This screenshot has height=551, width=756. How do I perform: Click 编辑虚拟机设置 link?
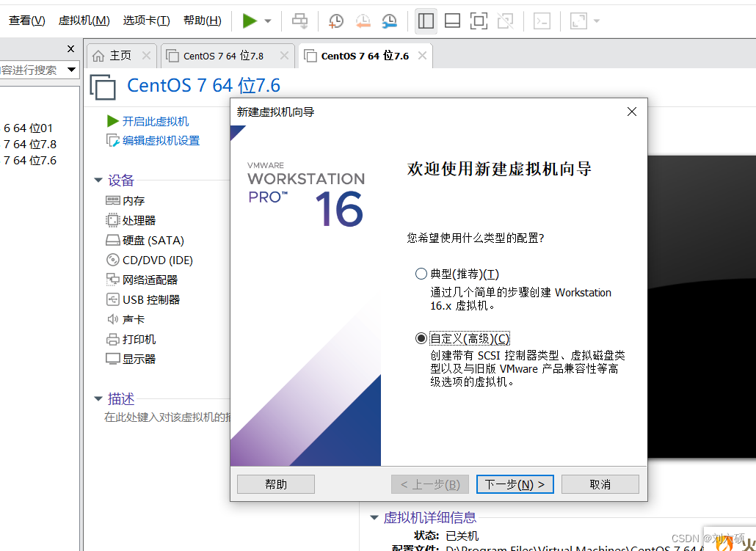tap(161, 141)
